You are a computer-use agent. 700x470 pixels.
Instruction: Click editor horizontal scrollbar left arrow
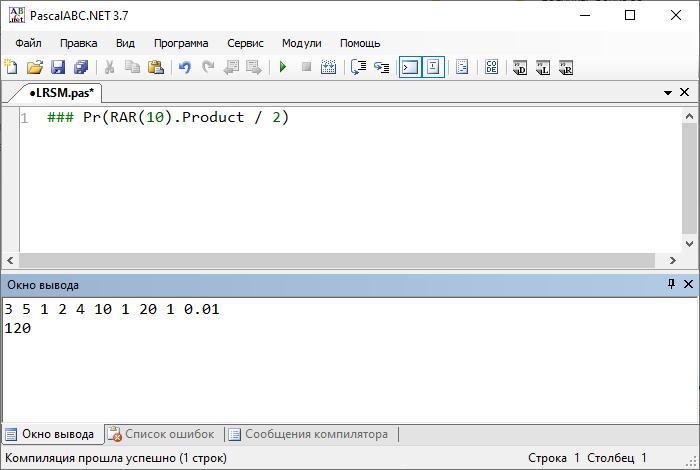(10, 260)
